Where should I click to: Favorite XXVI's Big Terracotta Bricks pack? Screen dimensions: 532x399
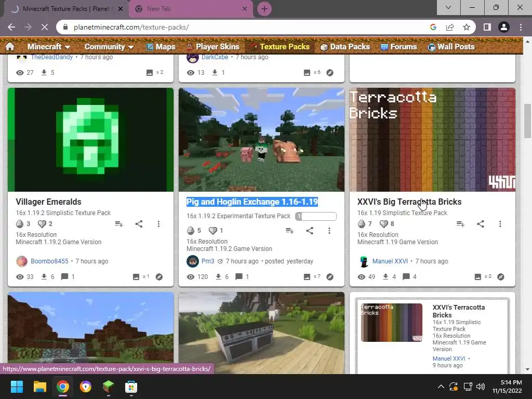[x=384, y=224]
